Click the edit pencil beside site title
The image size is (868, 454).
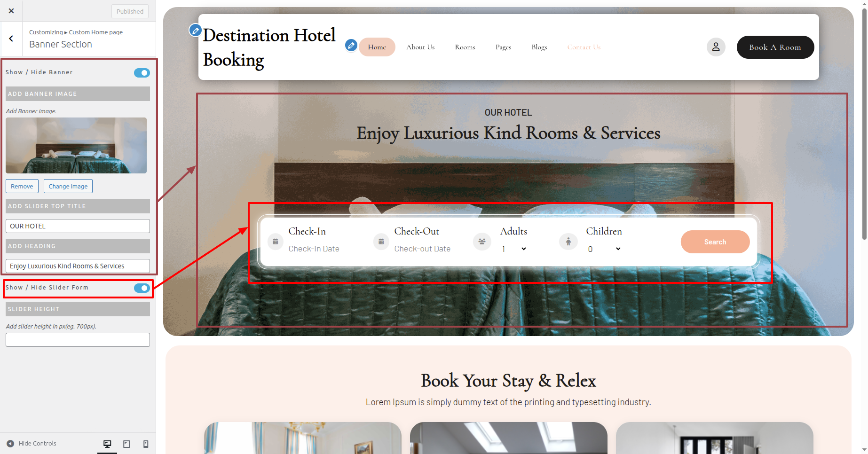tap(195, 31)
